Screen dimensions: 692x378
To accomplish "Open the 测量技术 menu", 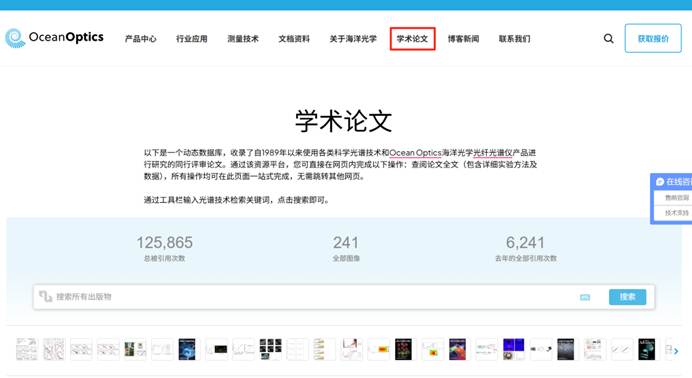I will pyautogui.click(x=243, y=39).
